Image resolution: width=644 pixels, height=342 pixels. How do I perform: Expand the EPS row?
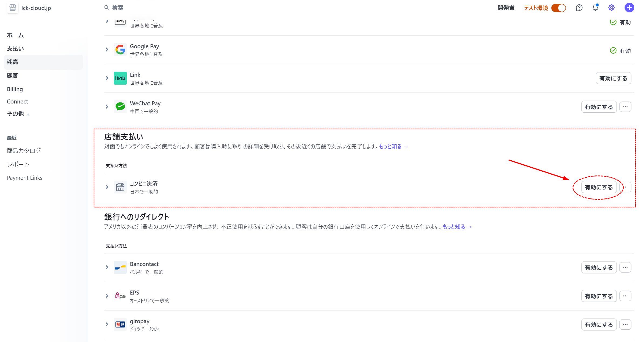(107, 296)
